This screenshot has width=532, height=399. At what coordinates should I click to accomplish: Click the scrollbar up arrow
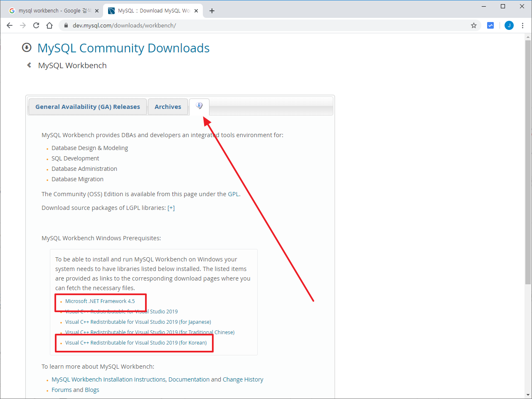point(528,37)
